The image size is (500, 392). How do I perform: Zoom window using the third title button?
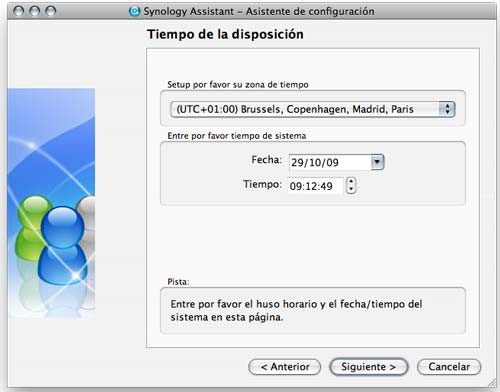tap(51, 11)
